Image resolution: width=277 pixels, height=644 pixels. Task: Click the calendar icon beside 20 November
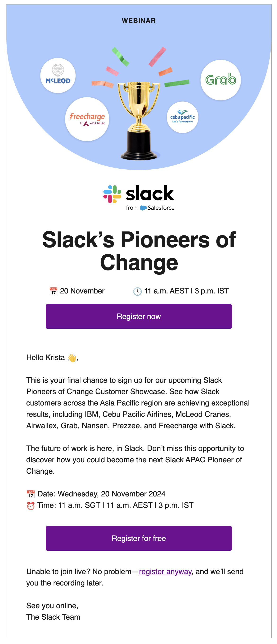(53, 291)
